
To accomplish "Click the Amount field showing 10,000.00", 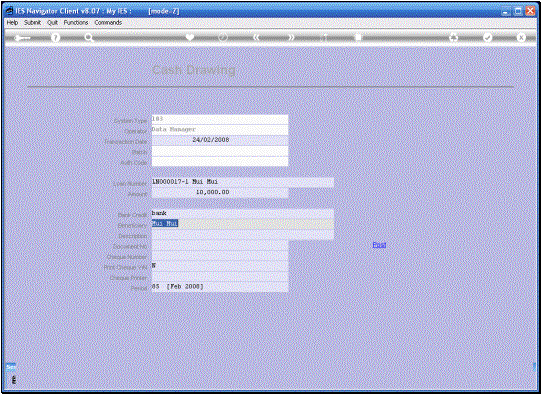I will click(x=220, y=193).
